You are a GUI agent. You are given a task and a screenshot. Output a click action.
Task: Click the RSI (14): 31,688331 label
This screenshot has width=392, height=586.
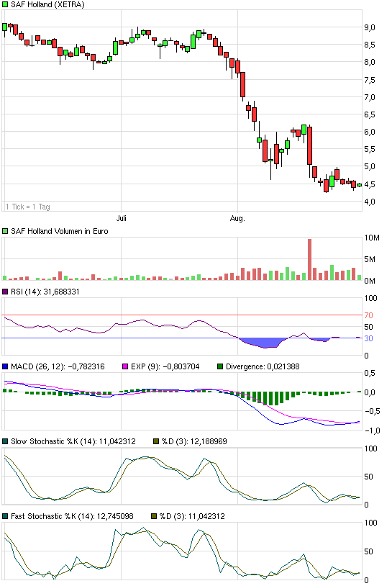point(45,292)
